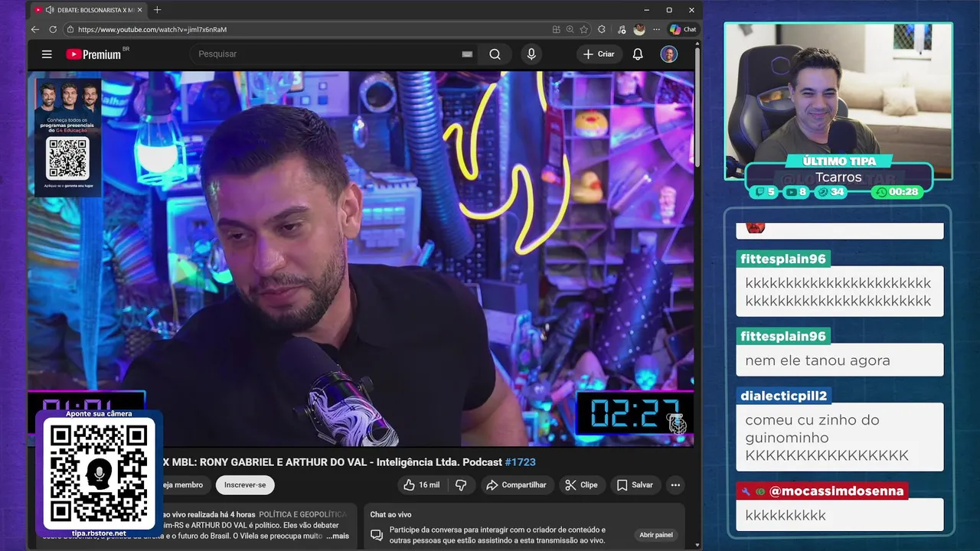Open more actions three-dot button
The width and height of the screenshot is (980, 551).
click(x=675, y=484)
